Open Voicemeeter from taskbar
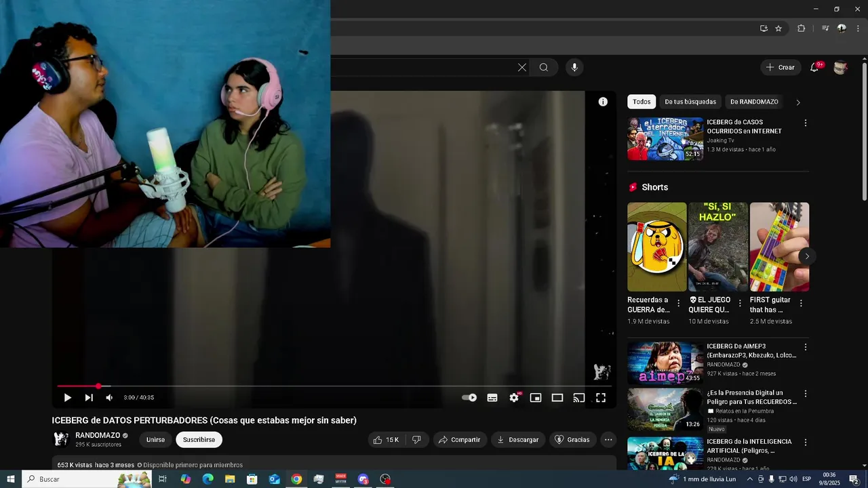 (x=341, y=479)
